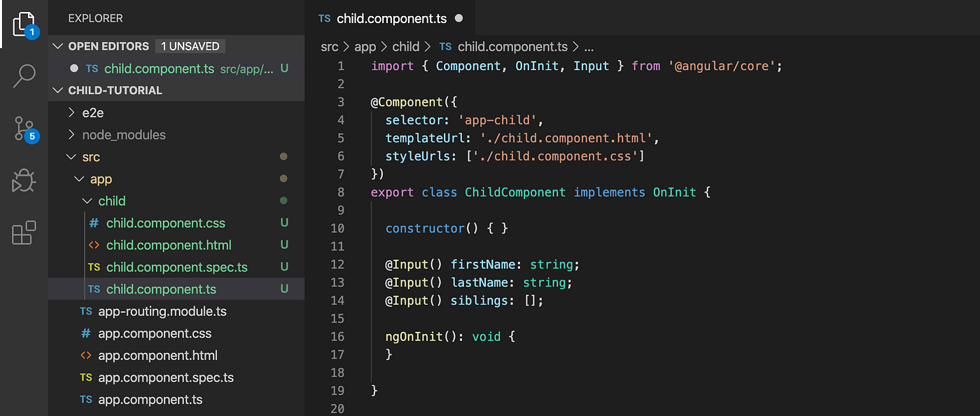Click the EXPLORER panel title
Screen dimensions: 980x416
click(95, 18)
